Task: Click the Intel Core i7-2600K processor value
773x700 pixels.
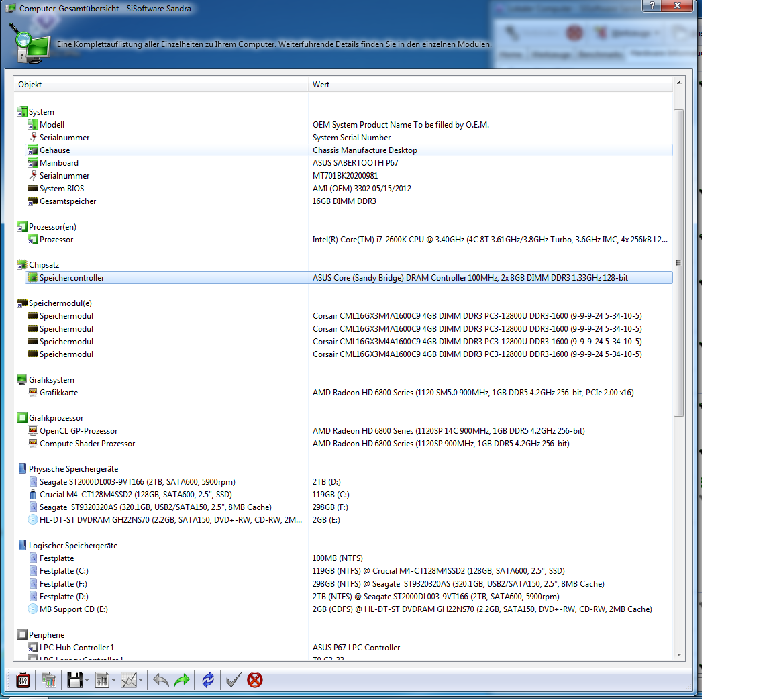Action: tap(490, 240)
